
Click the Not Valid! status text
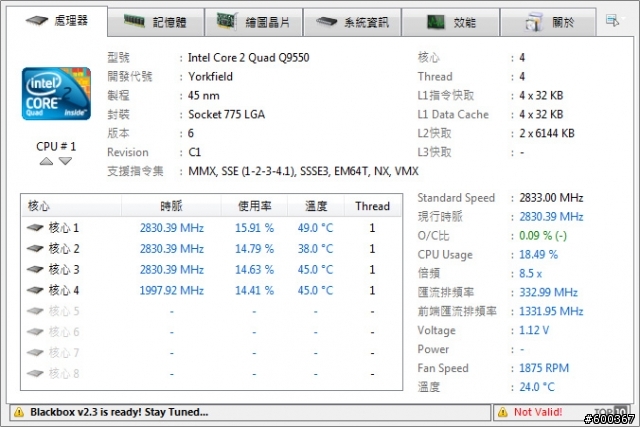538,412
